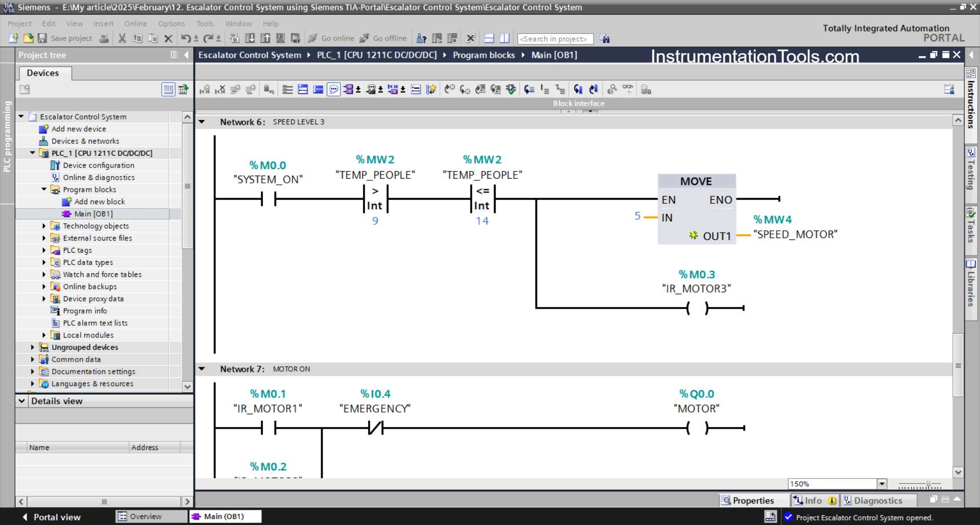Image resolution: width=980 pixels, height=525 pixels.
Task: Click Program blocks in the breadcrumb path
Action: [483, 55]
